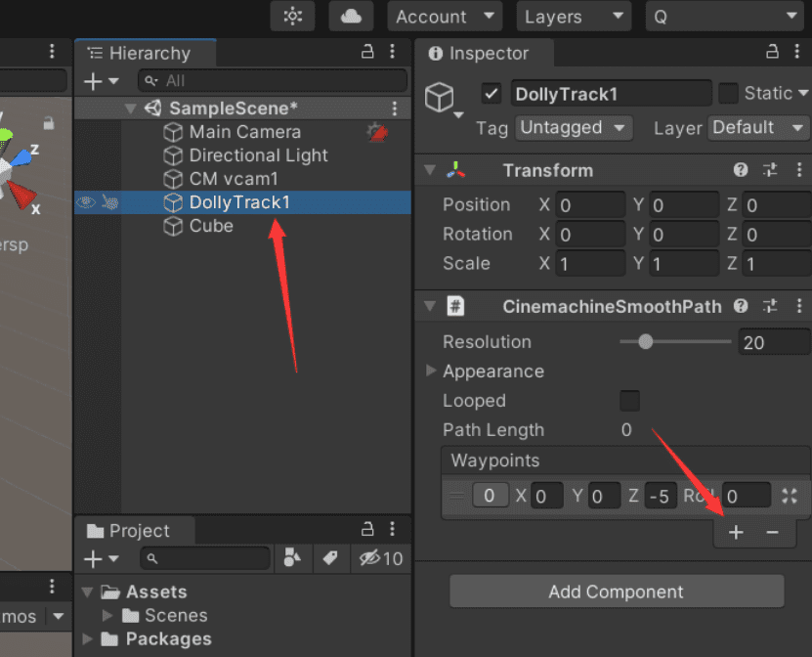Click the cloud services icon in toolbar
Viewport: 812px width, 657px height.
[351, 17]
